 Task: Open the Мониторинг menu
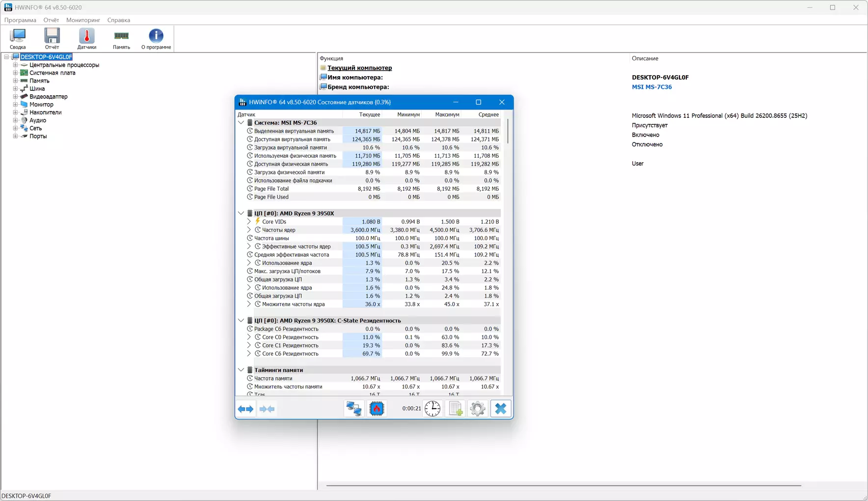tap(83, 20)
